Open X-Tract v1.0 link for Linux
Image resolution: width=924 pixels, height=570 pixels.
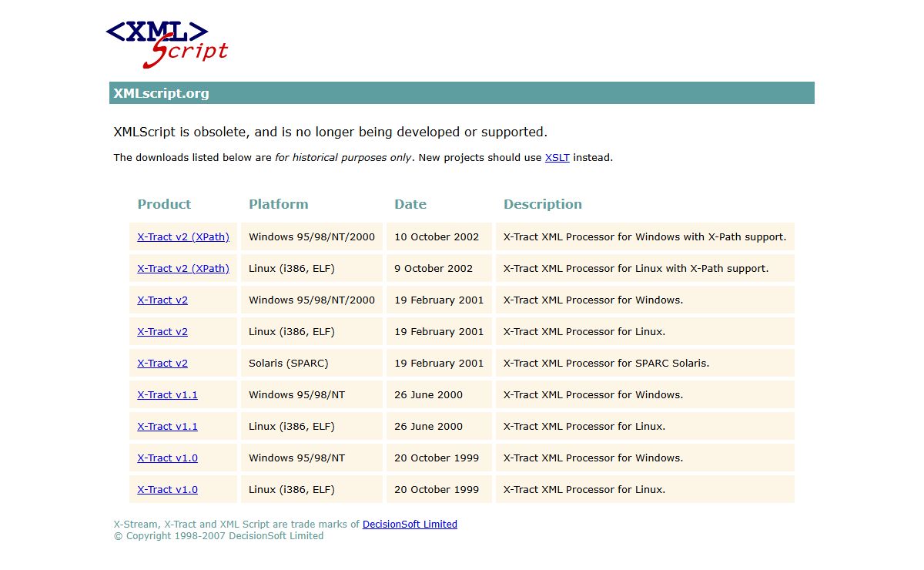pyautogui.click(x=167, y=489)
